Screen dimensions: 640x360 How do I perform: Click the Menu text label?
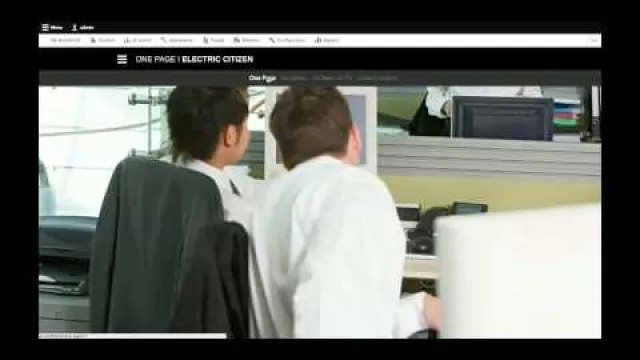[x=57, y=27]
